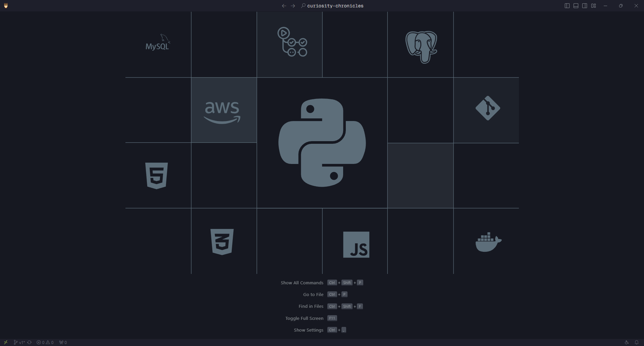Toggle the primary side bar layout icon
644x346 pixels.
pos(567,6)
